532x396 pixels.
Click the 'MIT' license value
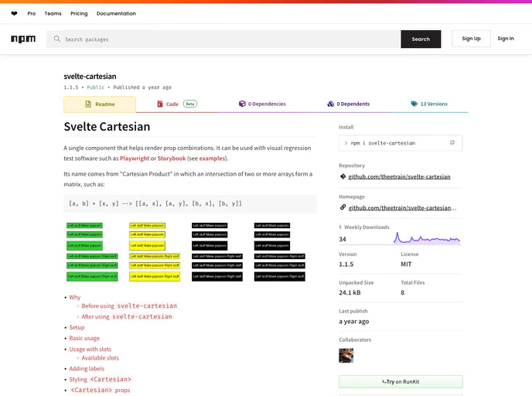pyautogui.click(x=406, y=265)
